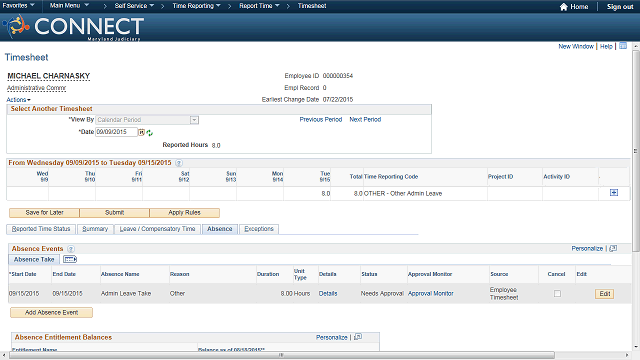Open the Approval Monitor link
The image size is (640, 360).
tap(431, 293)
